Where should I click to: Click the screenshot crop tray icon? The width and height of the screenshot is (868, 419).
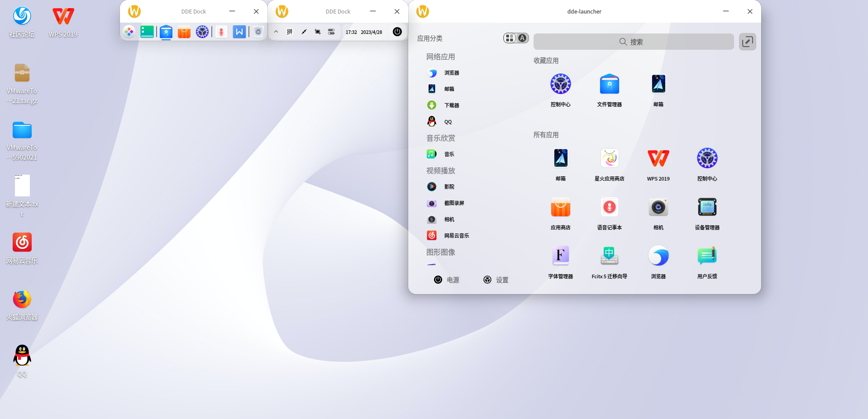pyautogui.click(x=318, y=32)
